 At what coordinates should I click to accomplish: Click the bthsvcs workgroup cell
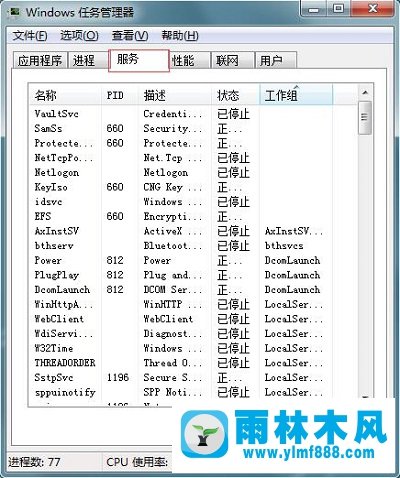284,246
